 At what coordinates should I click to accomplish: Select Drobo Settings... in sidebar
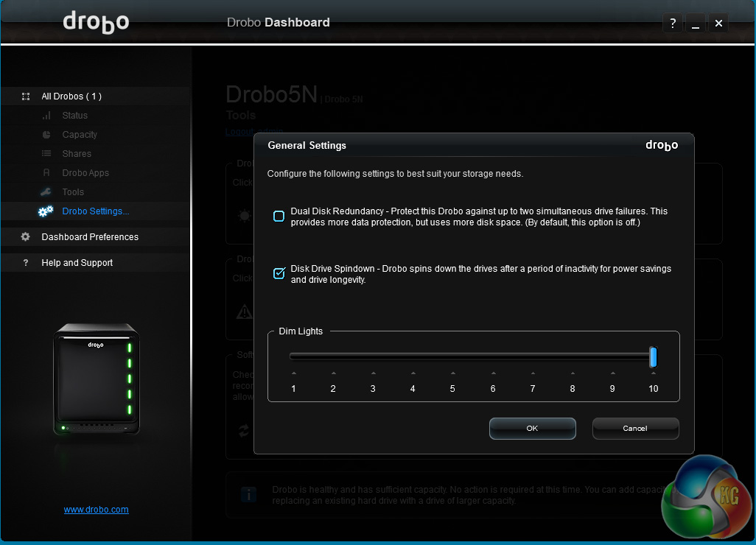96,211
